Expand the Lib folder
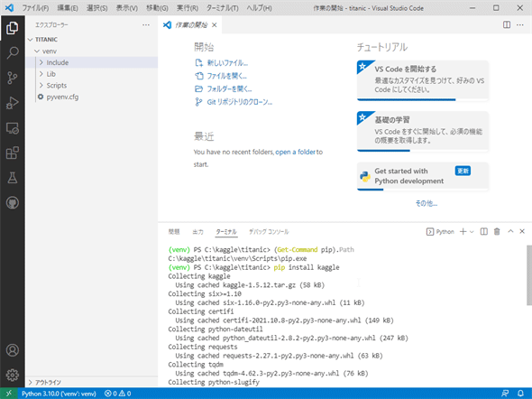This screenshot has width=532, height=399. pyautogui.click(x=92, y=74)
